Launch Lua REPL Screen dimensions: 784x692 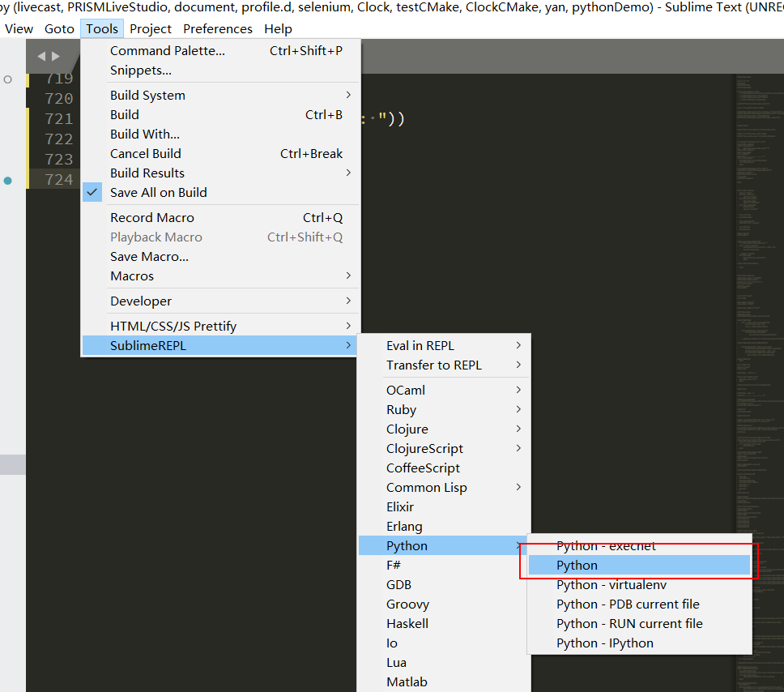tap(444, 663)
